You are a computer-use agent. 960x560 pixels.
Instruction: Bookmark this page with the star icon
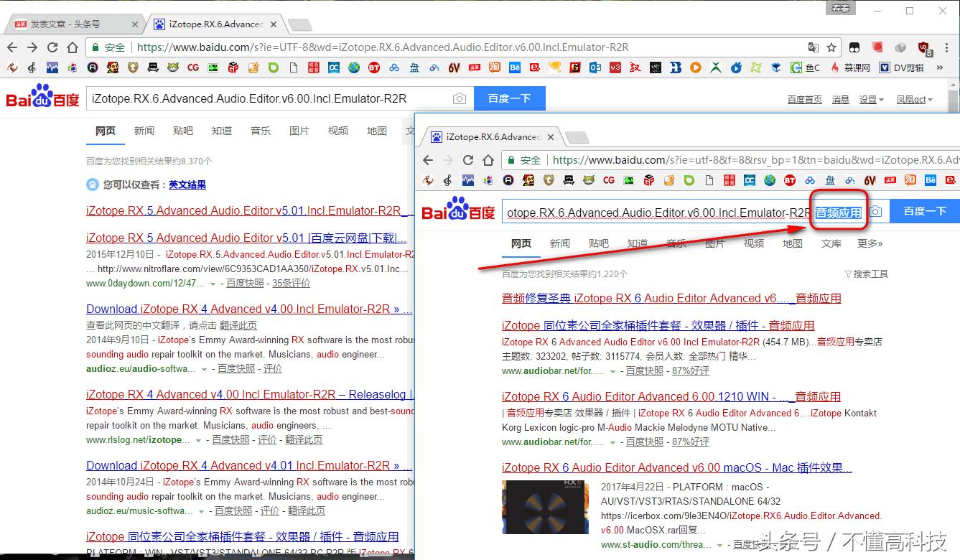click(x=831, y=48)
